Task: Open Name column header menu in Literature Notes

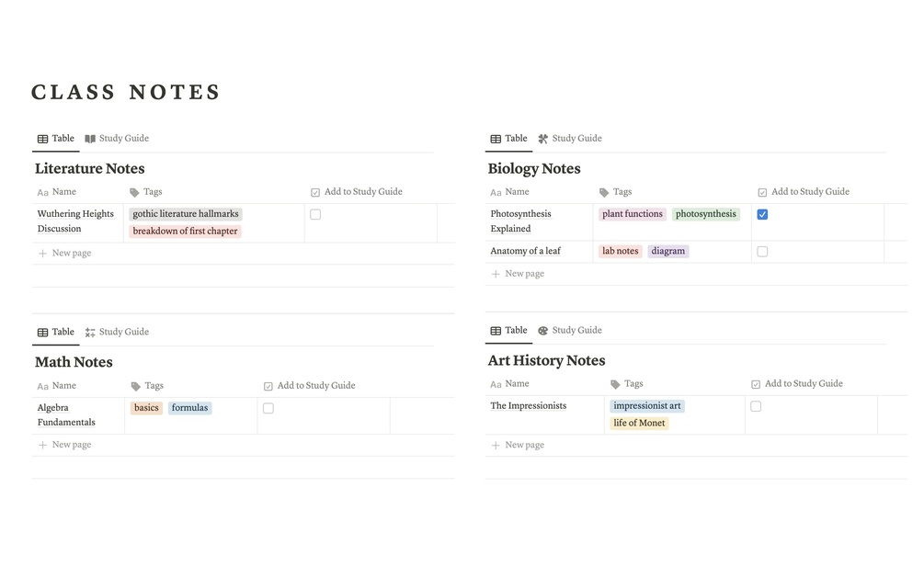Action: pyautogui.click(x=63, y=192)
